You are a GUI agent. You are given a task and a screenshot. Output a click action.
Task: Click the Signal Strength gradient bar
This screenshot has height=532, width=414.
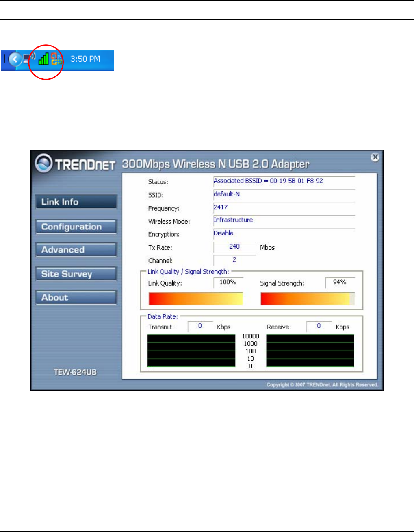[x=308, y=299]
